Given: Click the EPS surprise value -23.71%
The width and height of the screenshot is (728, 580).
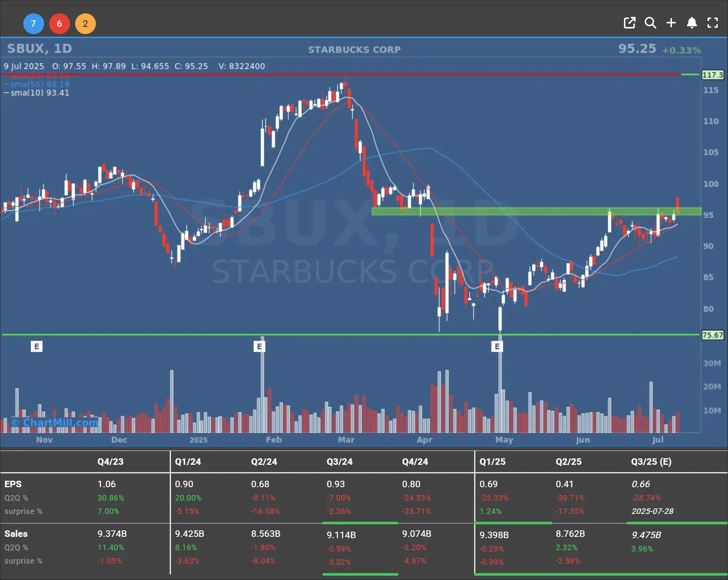Looking at the screenshot, I should pyautogui.click(x=417, y=511).
